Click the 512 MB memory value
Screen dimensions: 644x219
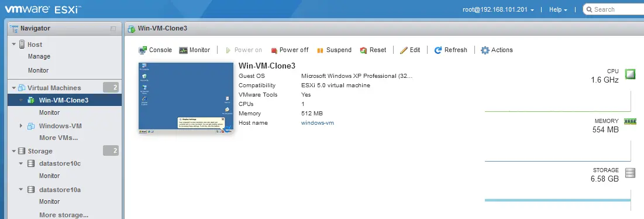pyautogui.click(x=312, y=114)
